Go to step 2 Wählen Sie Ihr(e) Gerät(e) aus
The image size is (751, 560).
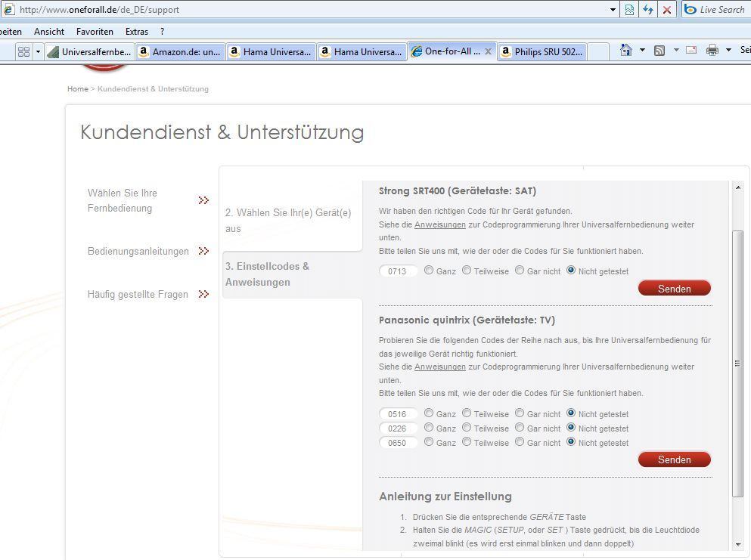click(x=288, y=221)
